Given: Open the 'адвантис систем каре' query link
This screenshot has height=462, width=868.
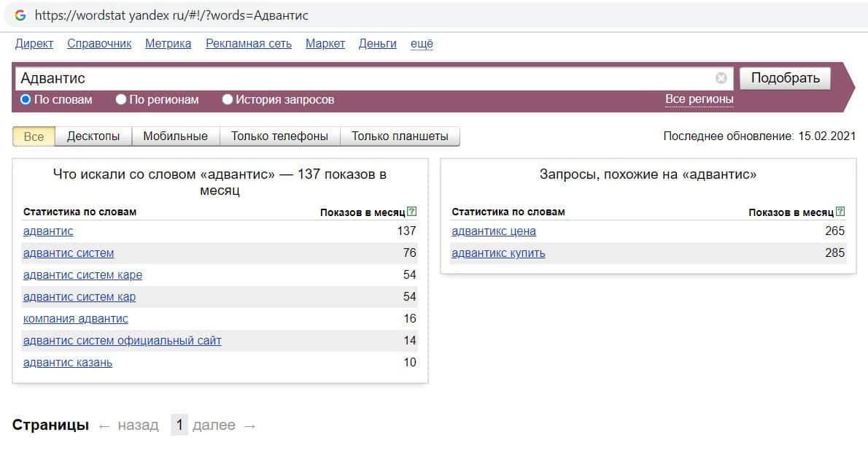Looking at the screenshot, I should 82,275.
